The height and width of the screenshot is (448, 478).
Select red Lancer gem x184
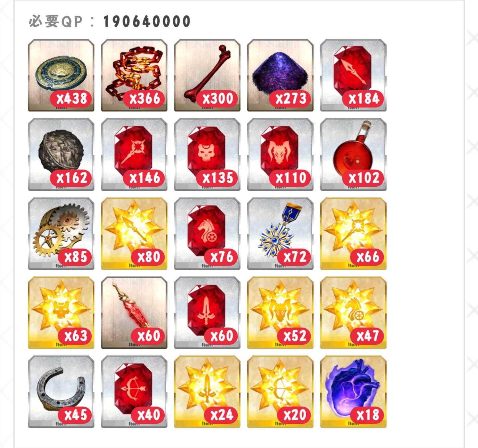[353, 75]
